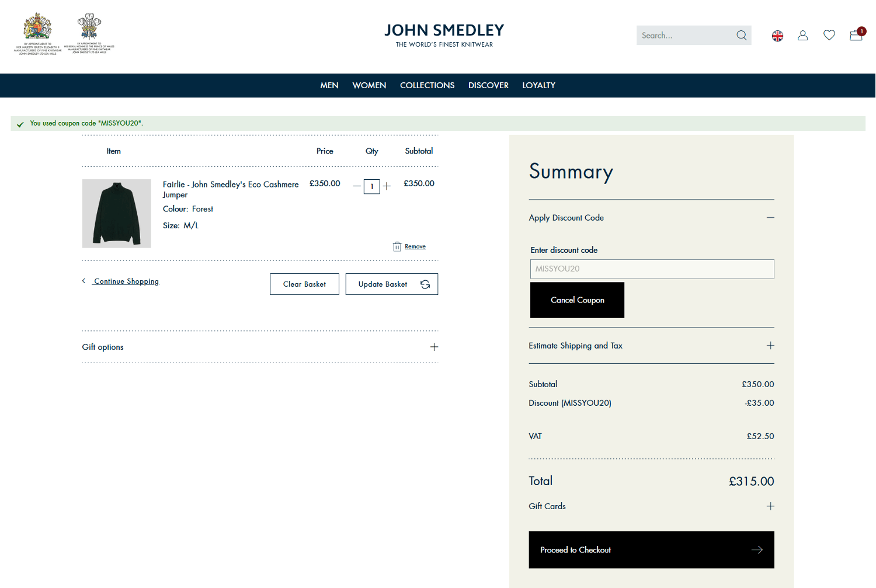This screenshot has width=876, height=588.
Task: Click the VAT £52.50 value
Action: (x=760, y=436)
